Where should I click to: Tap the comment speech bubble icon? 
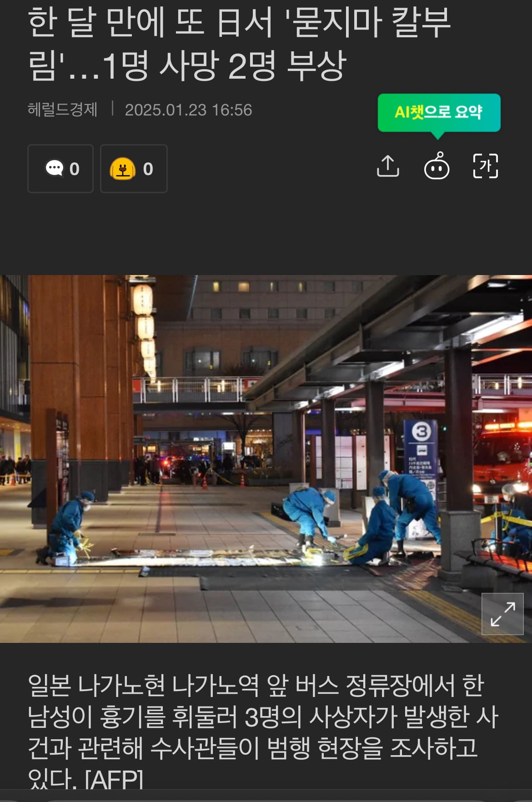(x=55, y=168)
